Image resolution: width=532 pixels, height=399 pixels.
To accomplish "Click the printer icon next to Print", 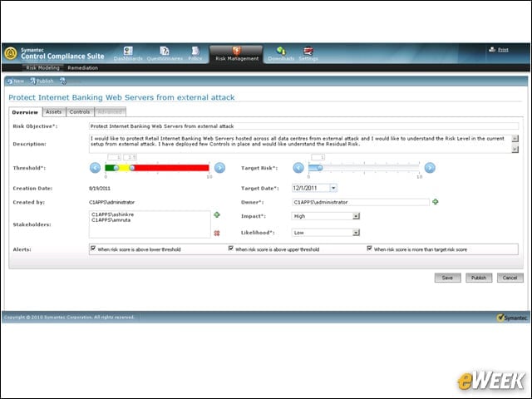I will pyautogui.click(x=492, y=50).
